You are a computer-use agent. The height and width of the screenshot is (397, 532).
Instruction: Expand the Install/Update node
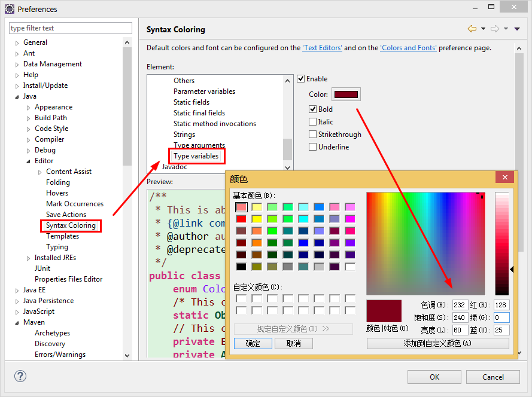tap(17, 86)
